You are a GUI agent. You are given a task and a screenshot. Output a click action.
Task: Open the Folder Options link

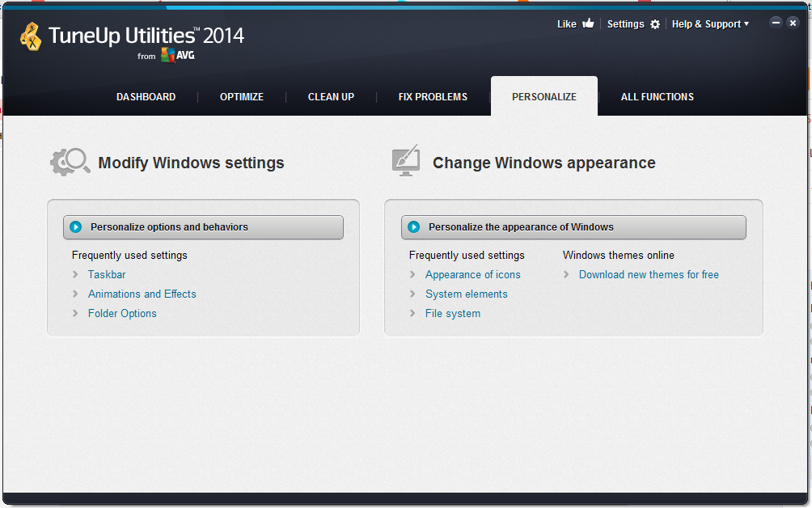click(122, 313)
